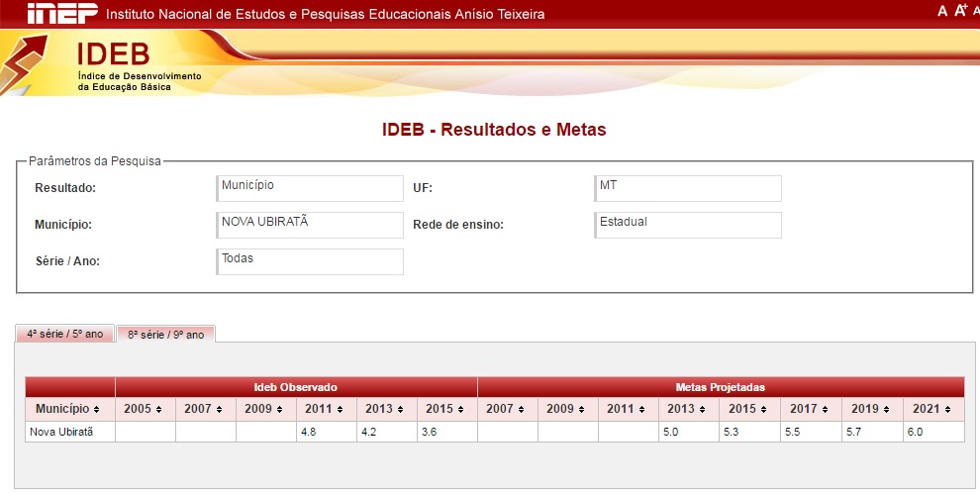This screenshot has width=980, height=495.
Task: Click the 4.2 value for 2013
Action: pos(369,432)
